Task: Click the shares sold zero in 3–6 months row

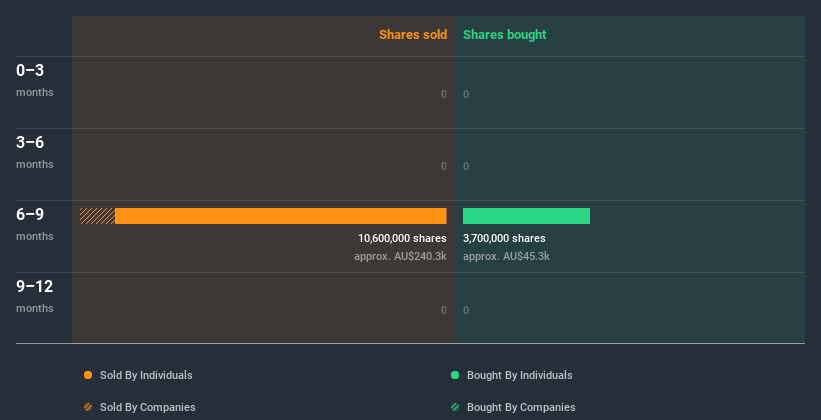Action: (x=444, y=167)
